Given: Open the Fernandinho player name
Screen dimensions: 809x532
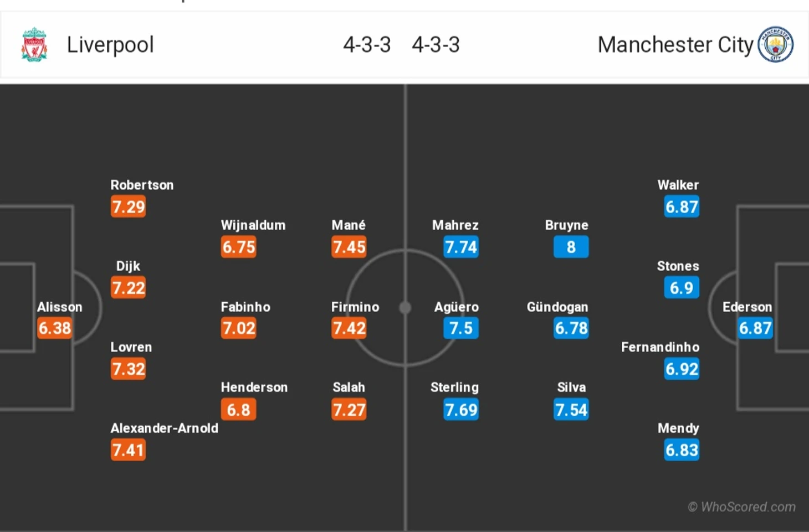Looking at the screenshot, I should point(660,347).
